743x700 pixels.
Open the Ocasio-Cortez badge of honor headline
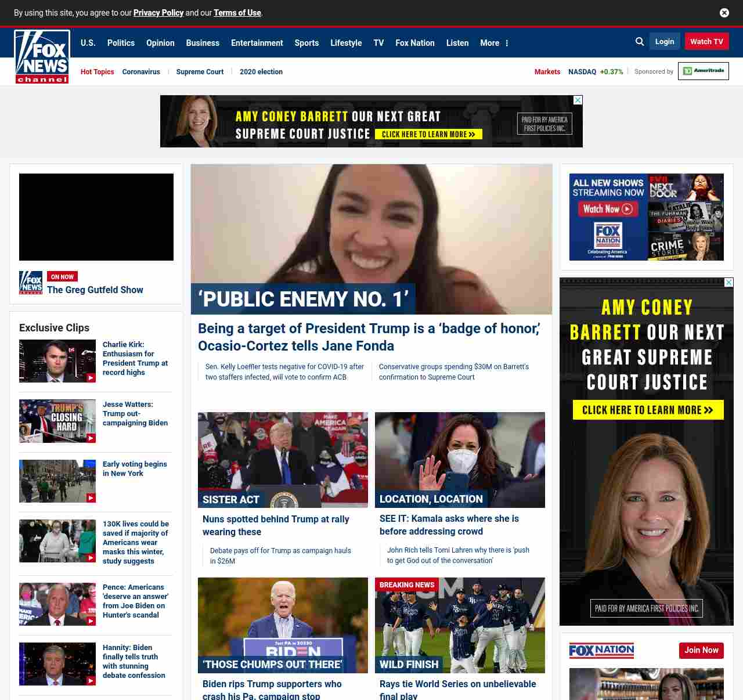(369, 337)
